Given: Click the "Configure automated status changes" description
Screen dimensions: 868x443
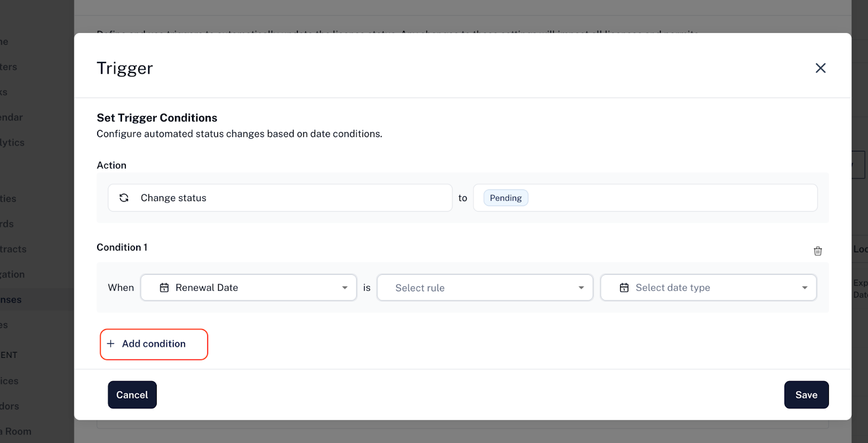Looking at the screenshot, I should [x=239, y=134].
